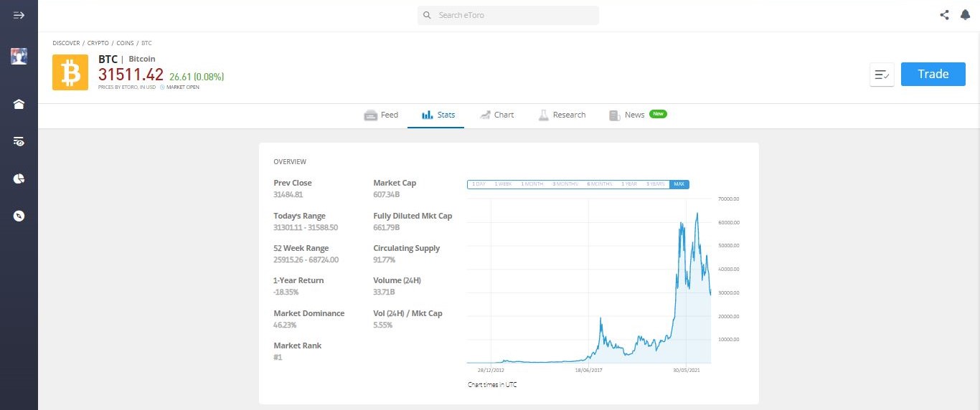Click the 70000.00 axis label
This screenshot has width=980, height=410.
727,199
